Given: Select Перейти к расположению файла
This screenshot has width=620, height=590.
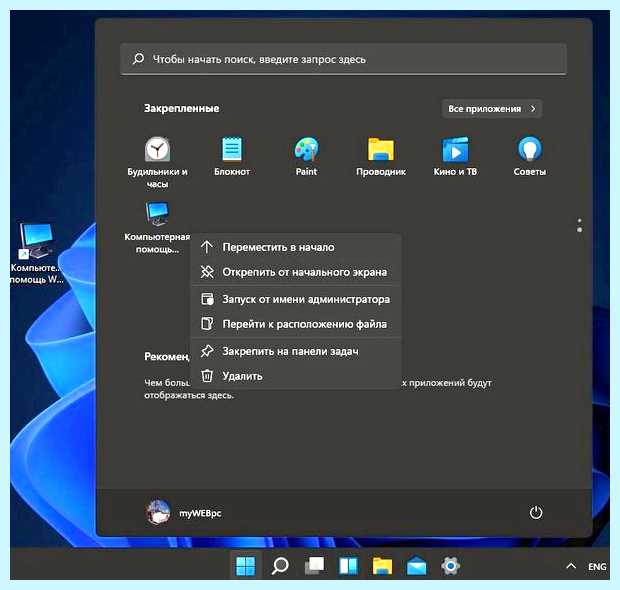Looking at the screenshot, I should point(296,324).
